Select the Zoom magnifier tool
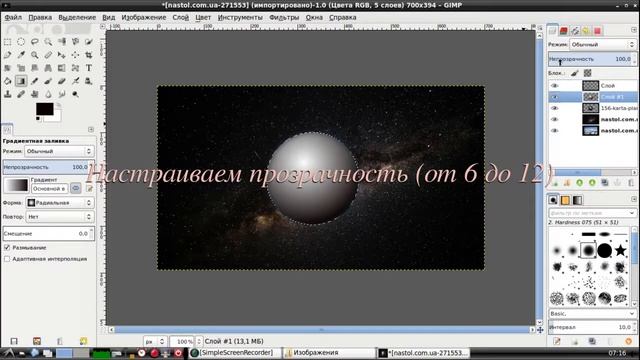Viewport: 640px width, 360px height. [35, 55]
